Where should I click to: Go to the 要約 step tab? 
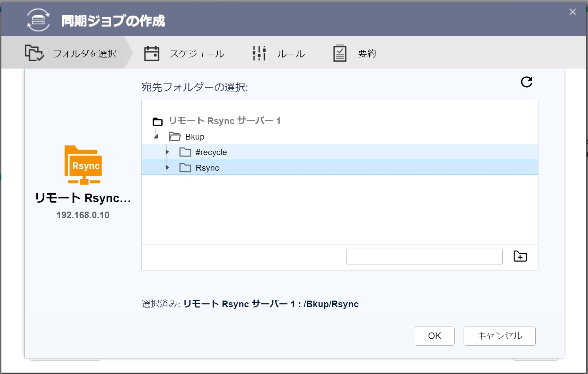click(367, 54)
